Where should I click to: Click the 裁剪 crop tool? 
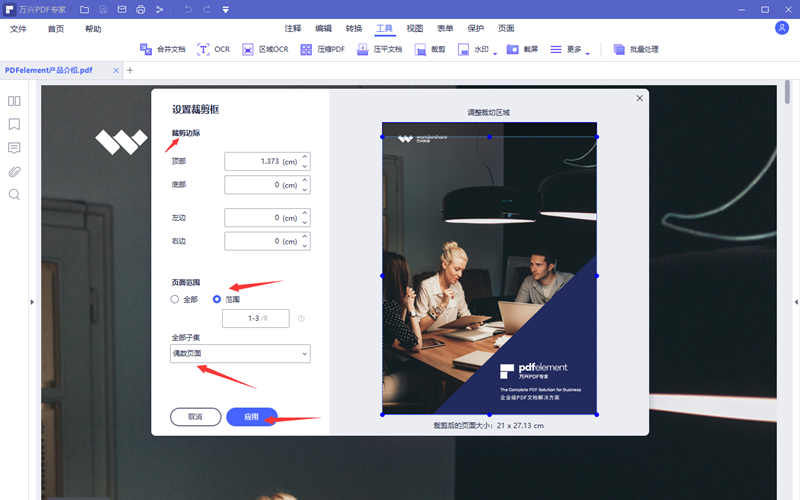[430, 49]
